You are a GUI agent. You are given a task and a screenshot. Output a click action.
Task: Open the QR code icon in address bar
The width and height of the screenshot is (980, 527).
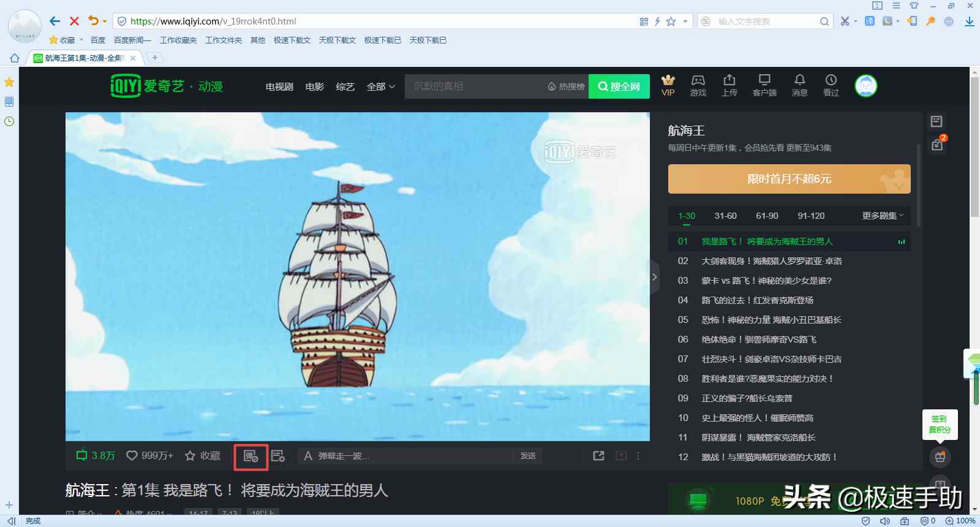click(x=644, y=21)
